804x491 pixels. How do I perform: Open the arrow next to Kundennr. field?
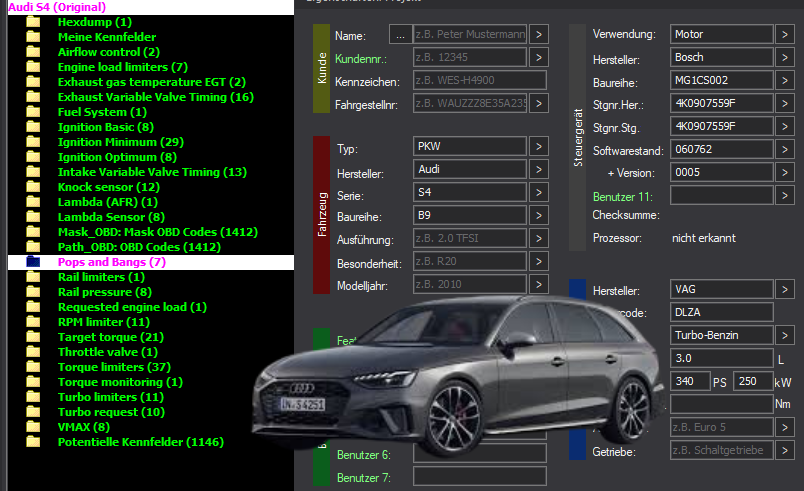click(539, 57)
